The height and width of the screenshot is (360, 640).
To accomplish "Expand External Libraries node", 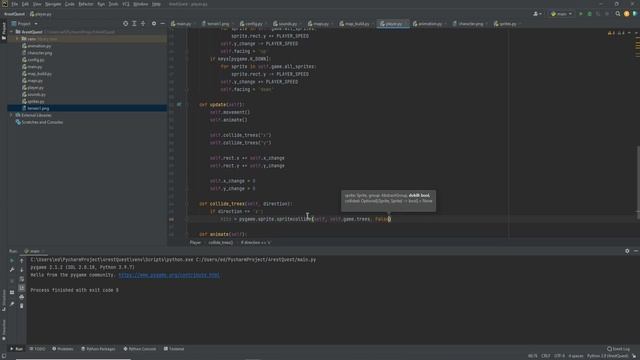I will point(12,116).
